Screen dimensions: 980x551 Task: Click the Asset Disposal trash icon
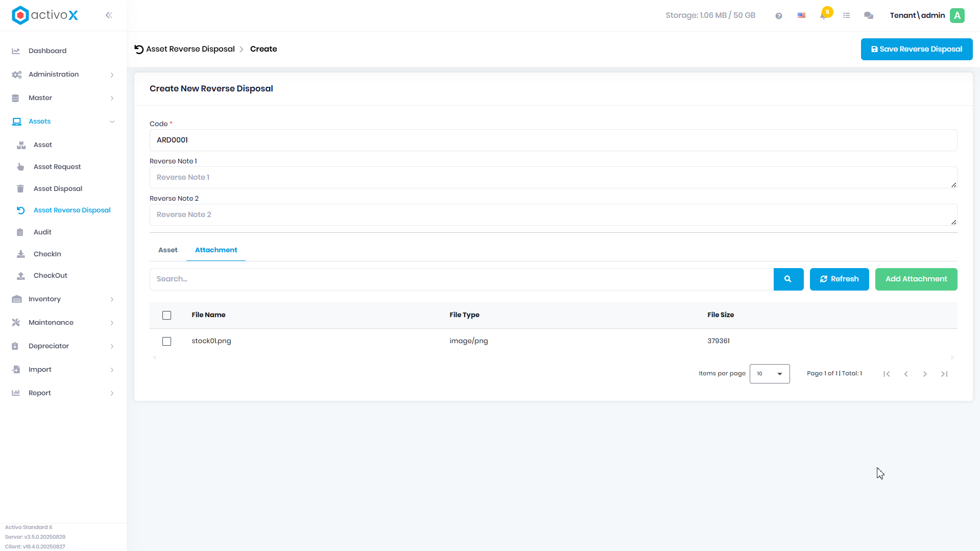(x=20, y=189)
